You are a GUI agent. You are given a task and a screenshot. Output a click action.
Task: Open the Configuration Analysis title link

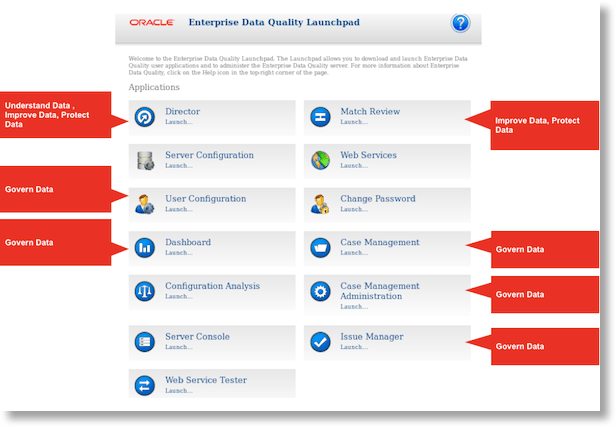coord(213,286)
